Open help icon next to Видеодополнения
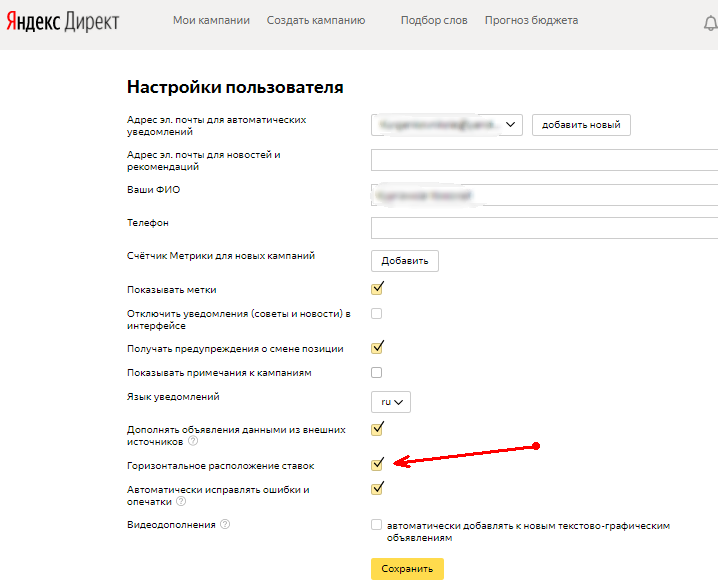Viewport: 718px width, 588px height. pos(225,524)
